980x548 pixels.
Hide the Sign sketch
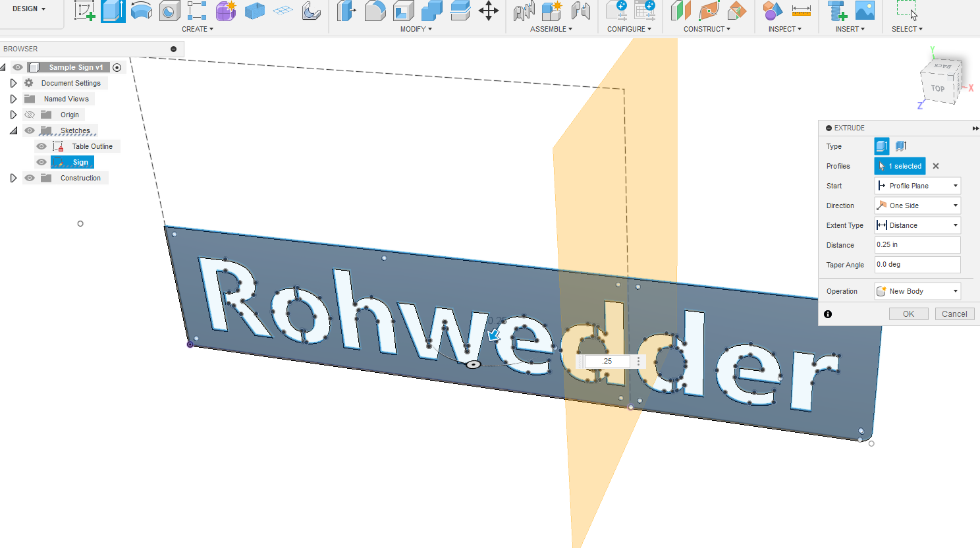point(41,162)
